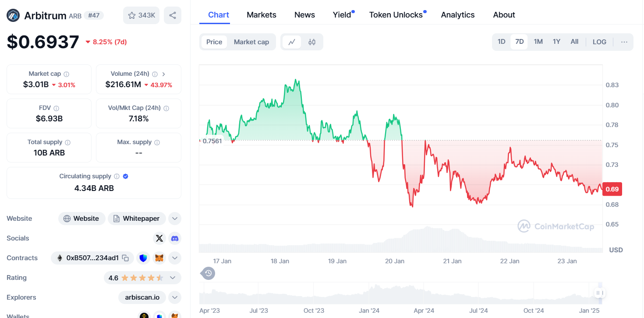Add Arbitrum to watchlist via star button

point(141,15)
